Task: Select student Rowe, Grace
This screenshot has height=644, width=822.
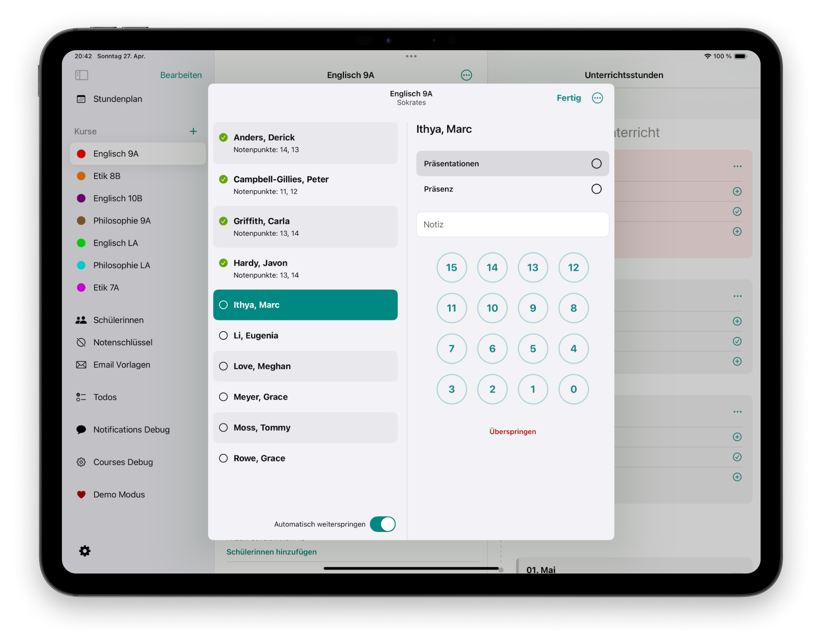Action: tap(305, 458)
